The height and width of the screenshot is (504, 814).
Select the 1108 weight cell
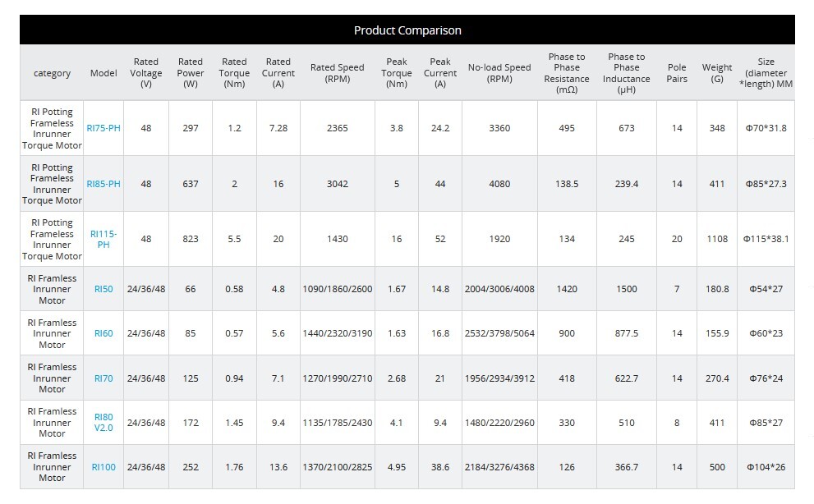click(717, 239)
